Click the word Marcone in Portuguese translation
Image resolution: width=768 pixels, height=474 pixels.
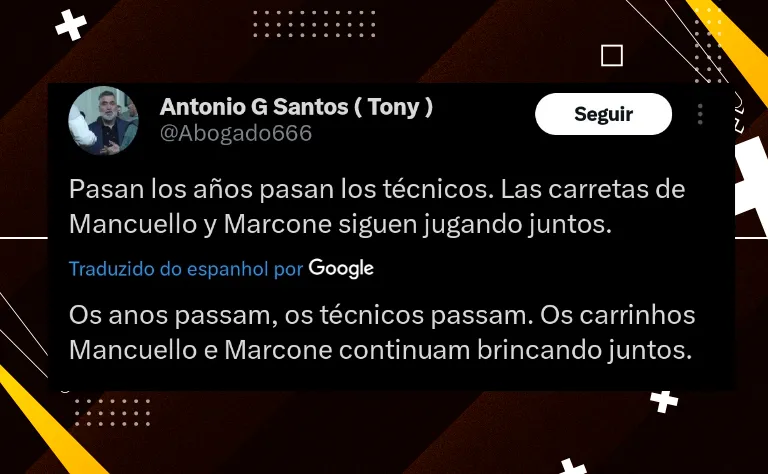[279, 350]
